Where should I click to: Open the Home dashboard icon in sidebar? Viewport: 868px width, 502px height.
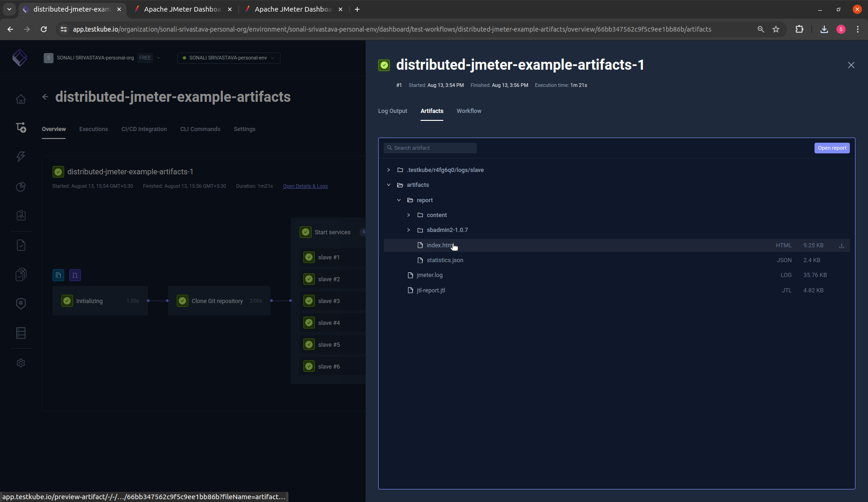click(x=21, y=99)
